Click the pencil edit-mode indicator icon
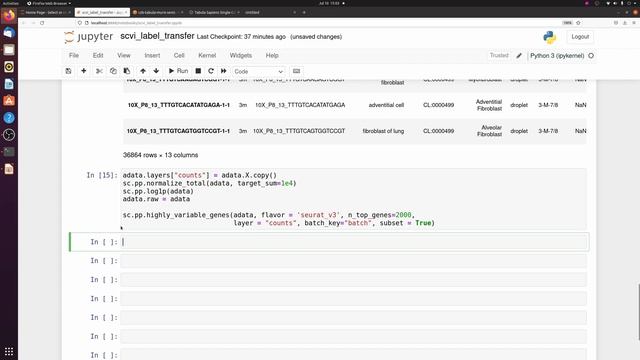Viewport: 640px width, 360px height. tap(519, 56)
